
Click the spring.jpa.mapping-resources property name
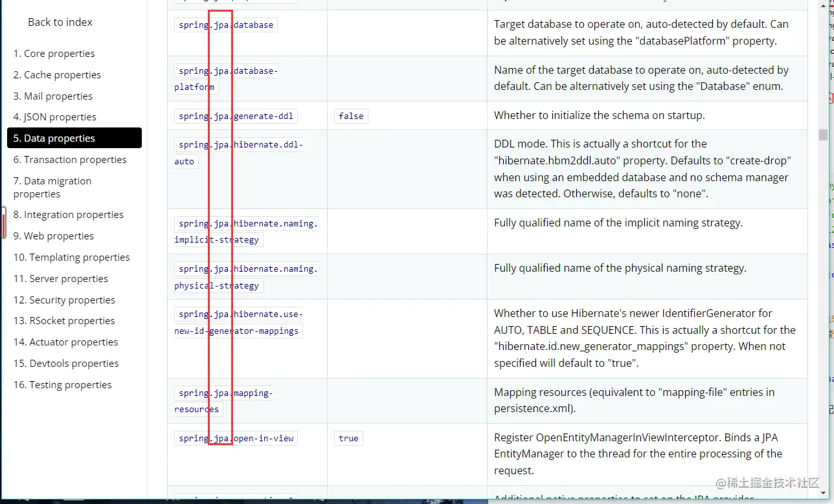click(x=224, y=401)
